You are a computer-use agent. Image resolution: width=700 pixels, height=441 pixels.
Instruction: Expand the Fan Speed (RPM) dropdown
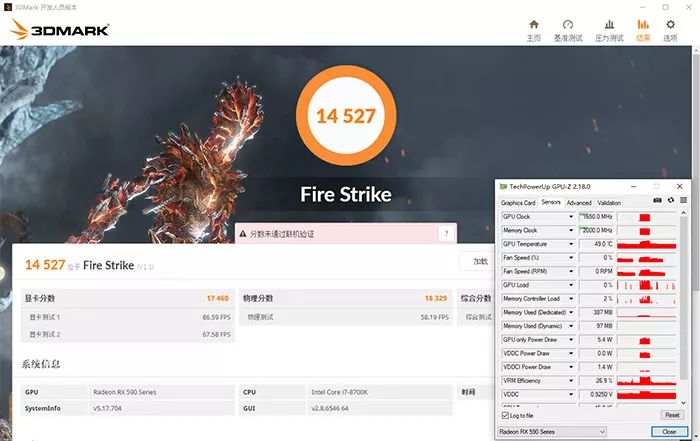click(x=571, y=271)
